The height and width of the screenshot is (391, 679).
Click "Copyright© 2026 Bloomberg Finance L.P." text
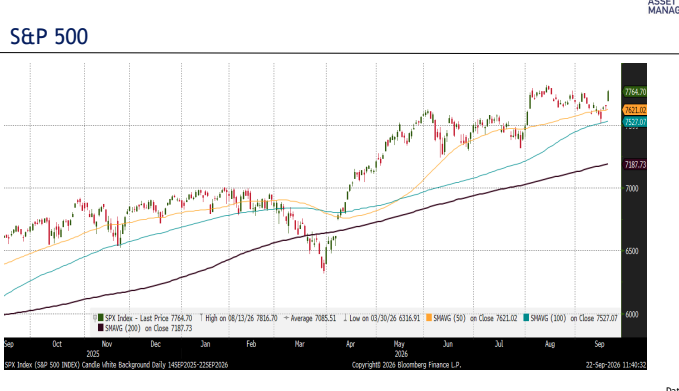click(407, 365)
